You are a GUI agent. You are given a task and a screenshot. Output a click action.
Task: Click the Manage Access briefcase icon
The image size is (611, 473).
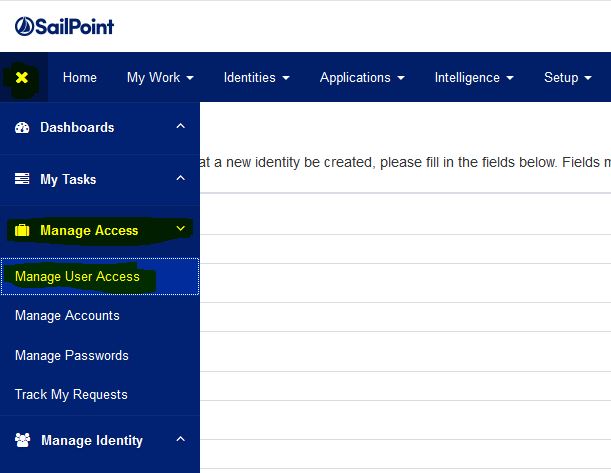tap(22, 231)
